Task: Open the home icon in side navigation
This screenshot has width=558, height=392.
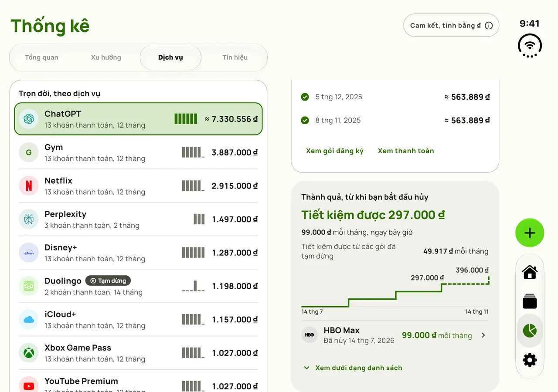Action: click(530, 272)
